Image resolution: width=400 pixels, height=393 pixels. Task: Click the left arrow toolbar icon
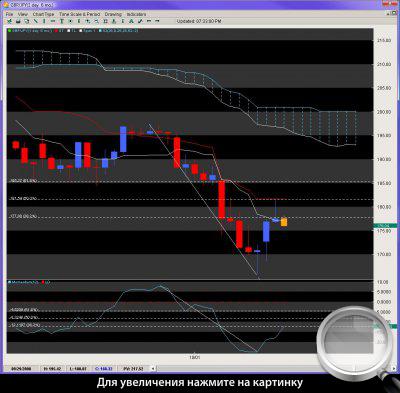point(149,21)
